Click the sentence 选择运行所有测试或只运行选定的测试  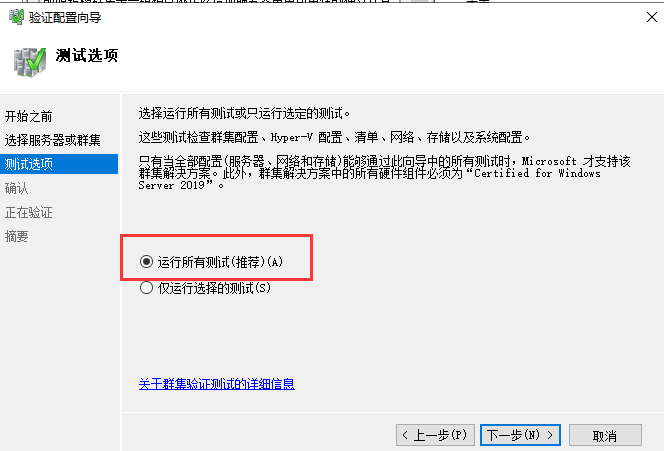244,113
